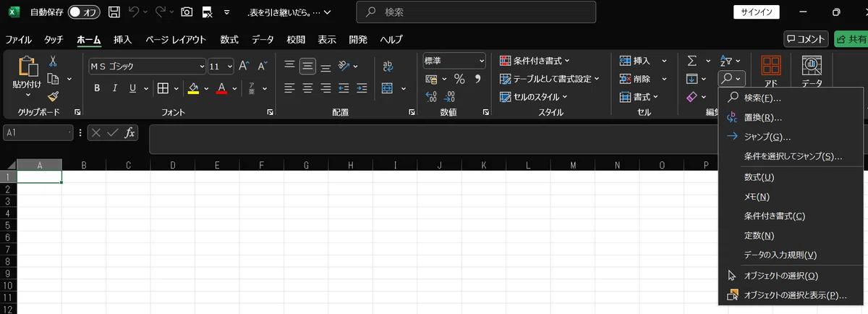Click the Underline U button
The height and width of the screenshot is (314, 868).
(x=132, y=88)
